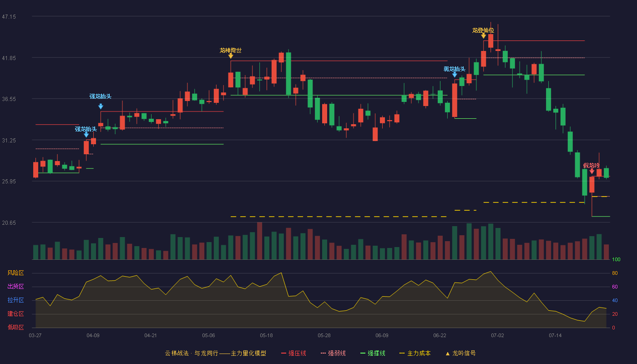The width and height of the screenshot is (637, 364).
Task: Click the 04-09 date label
Action: [93, 335]
